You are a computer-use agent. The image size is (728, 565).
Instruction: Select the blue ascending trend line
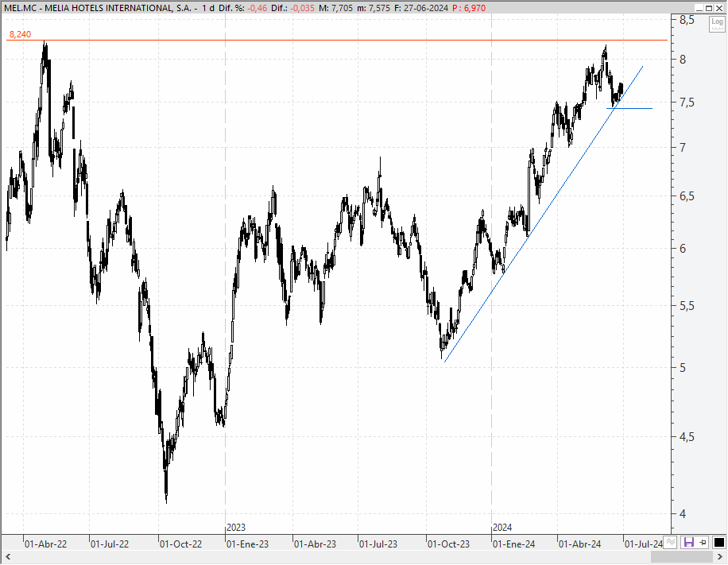(x=543, y=215)
